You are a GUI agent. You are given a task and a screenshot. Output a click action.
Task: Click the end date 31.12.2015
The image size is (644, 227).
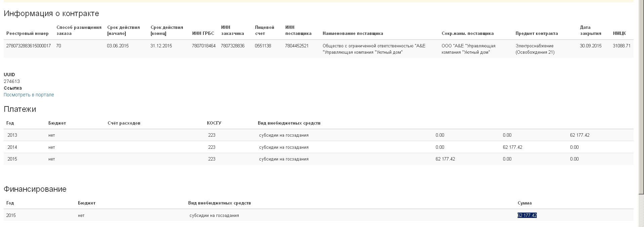(x=161, y=46)
